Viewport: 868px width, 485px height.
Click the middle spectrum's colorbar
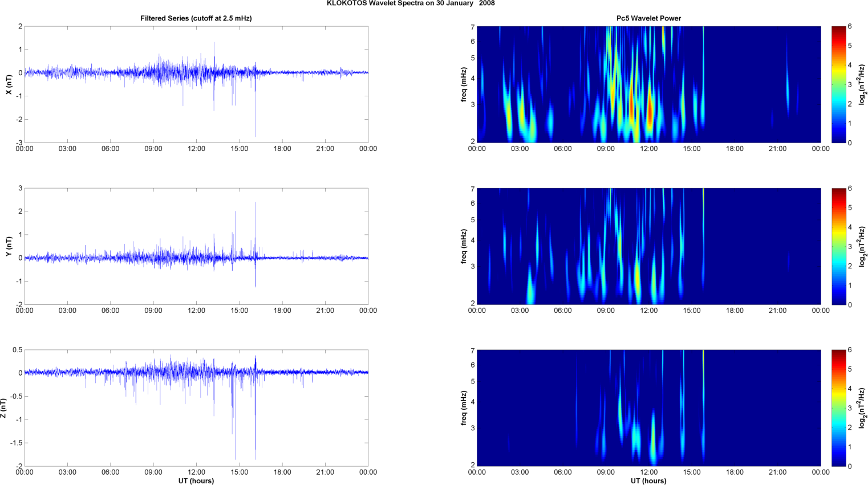838,246
